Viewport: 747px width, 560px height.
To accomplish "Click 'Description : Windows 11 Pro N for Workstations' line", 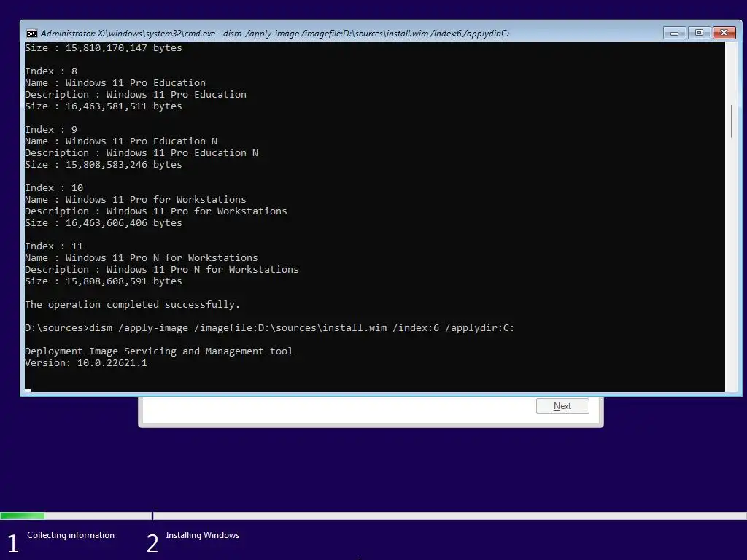I will pos(162,270).
